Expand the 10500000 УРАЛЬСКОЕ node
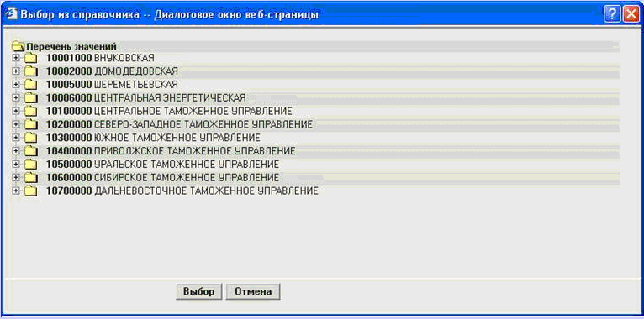The image size is (644, 319). click(x=16, y=165)
